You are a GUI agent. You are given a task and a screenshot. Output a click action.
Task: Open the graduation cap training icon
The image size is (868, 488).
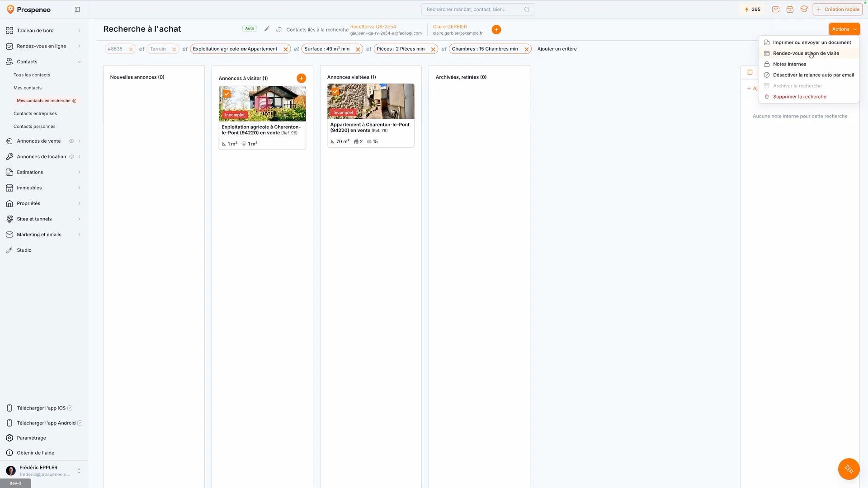pos(804,9)
